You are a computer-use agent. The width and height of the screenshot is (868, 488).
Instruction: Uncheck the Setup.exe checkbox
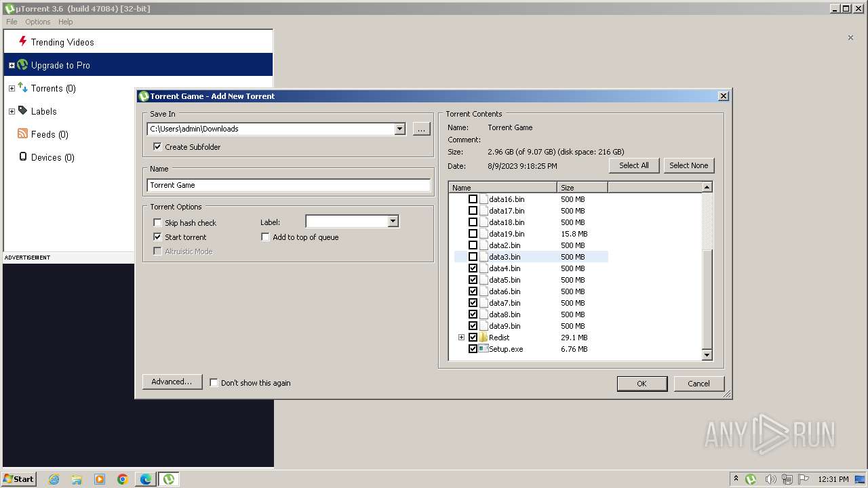pyautogui.click(x=473, y=349)
